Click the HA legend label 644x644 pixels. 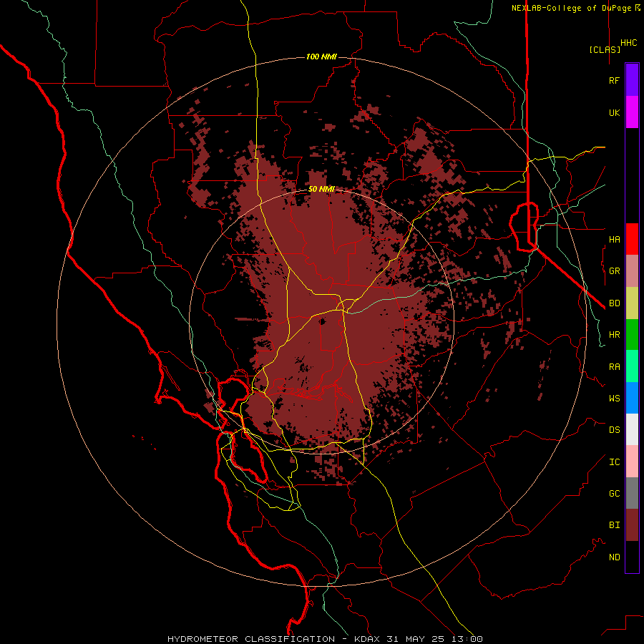coord(614,239)
